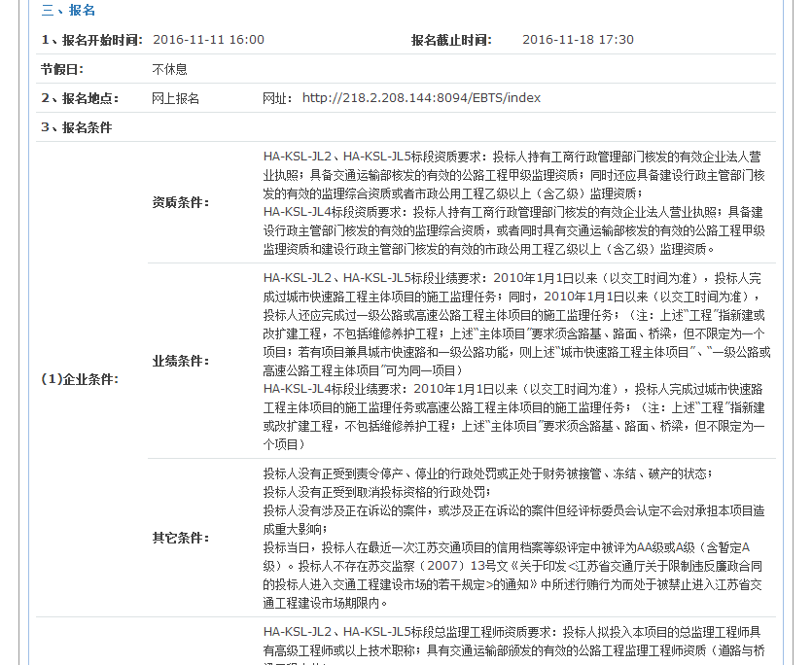Click the 3、报名条件 heading

click(x=76, y=127)
